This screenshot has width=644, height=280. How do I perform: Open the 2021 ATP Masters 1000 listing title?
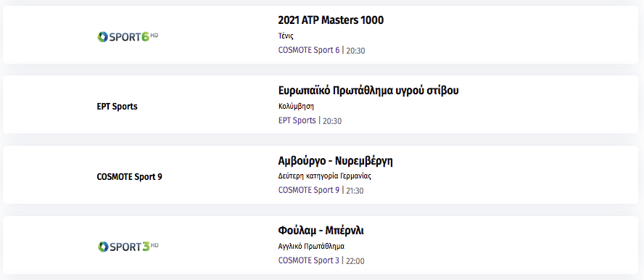point(331,20)
